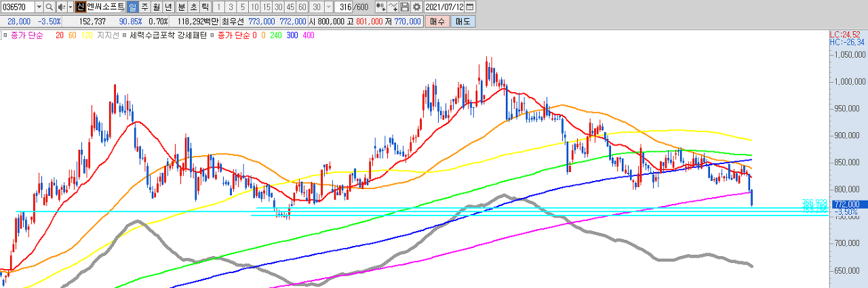Select the 틱 tick chart period
The width and height of the screenshot is (868, 288).
coord(205,7)
